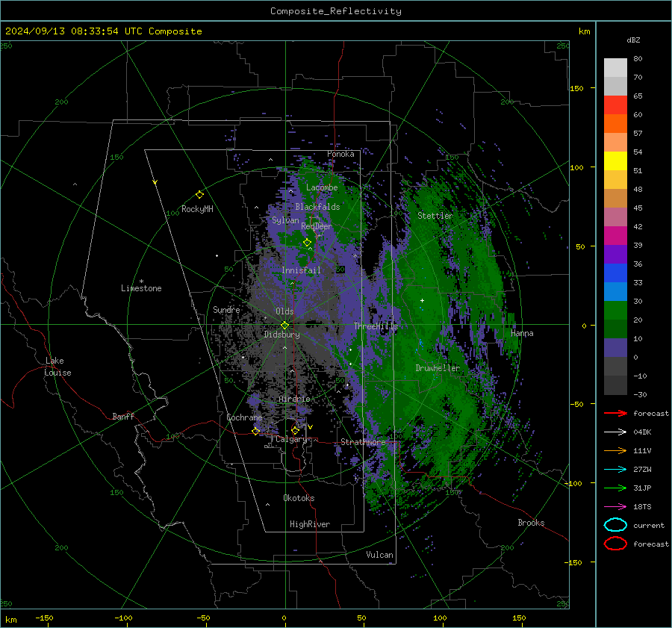672x628 pixels.
Task: Click yellow diamond marker below RedDeer
Action: [x=307, y=243]
